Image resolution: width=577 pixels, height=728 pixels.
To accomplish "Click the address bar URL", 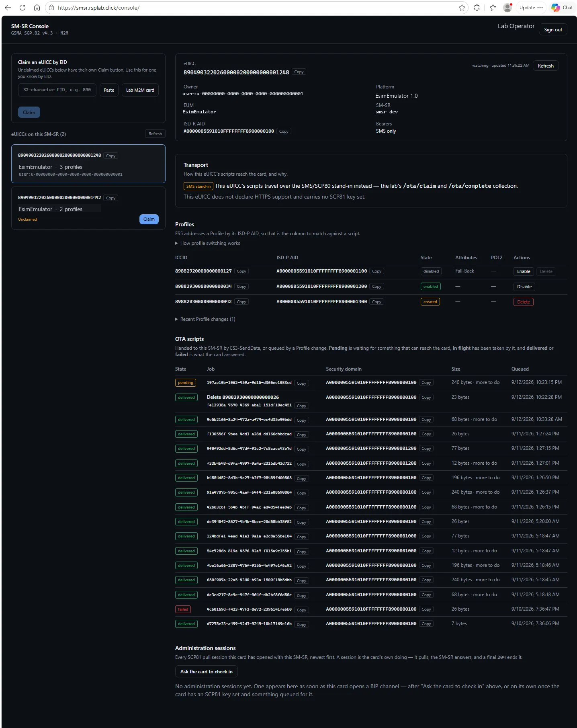I will [x=98, y=8].
